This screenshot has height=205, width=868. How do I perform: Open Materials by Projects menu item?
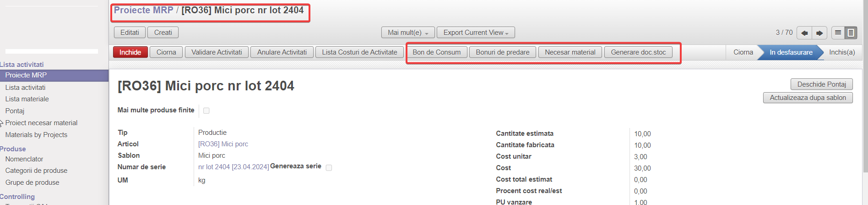pyautogui.click(x=36, y=135)
